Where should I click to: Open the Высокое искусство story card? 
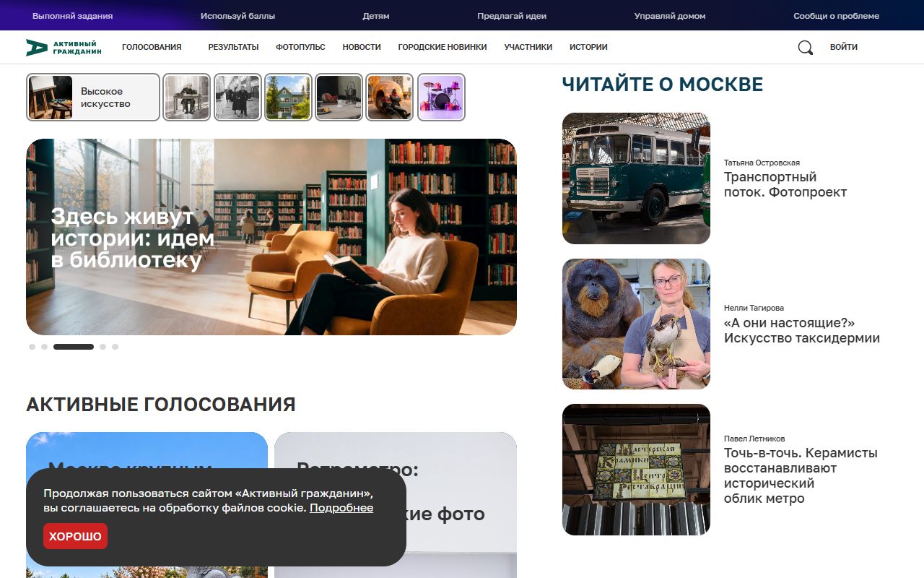pos(93,98)
